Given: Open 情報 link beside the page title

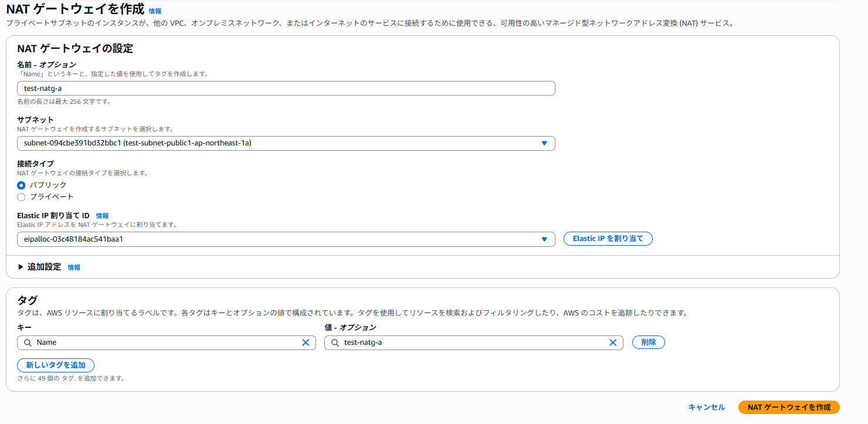Looking at the screenshot, I should click(155, 11).
